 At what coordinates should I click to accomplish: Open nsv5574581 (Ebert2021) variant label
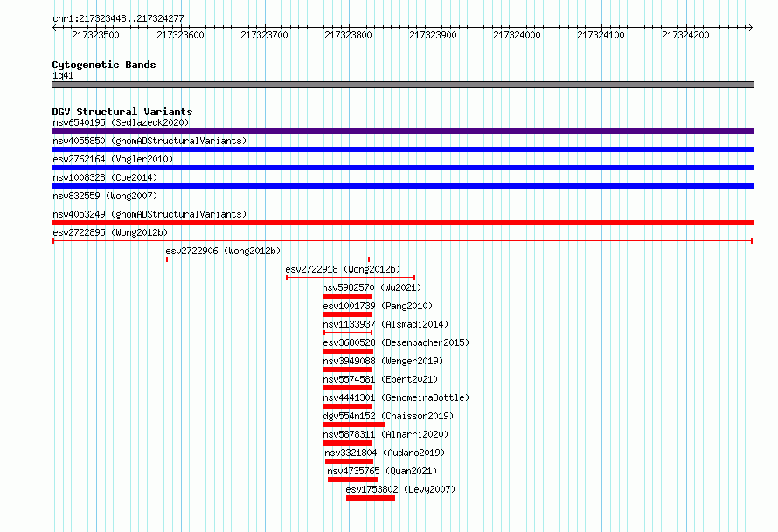(380, 379)
